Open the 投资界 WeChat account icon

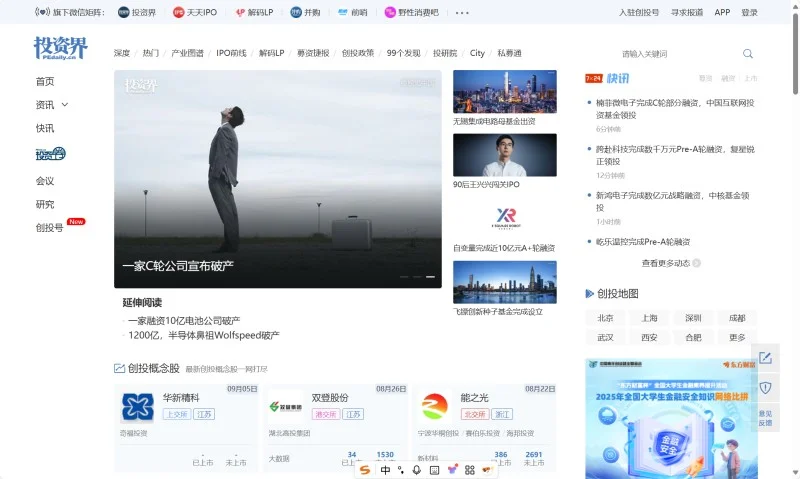click(x=123, y=12)
